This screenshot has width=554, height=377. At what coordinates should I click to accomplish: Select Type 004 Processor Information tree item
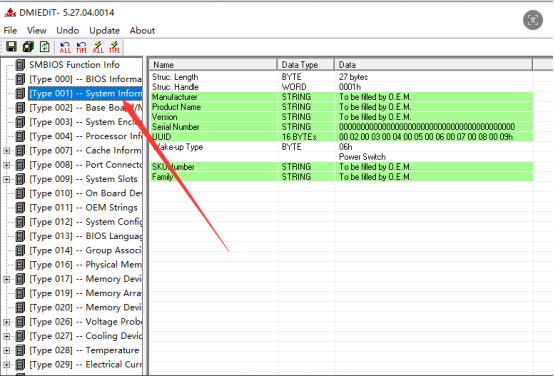coord(85,136)
